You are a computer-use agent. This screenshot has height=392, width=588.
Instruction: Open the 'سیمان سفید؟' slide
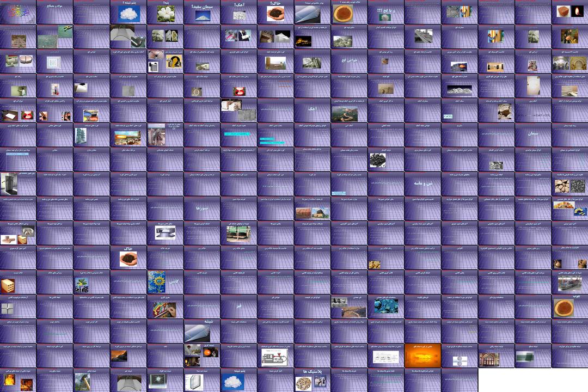pyautogui.click(x=202, y=12)
